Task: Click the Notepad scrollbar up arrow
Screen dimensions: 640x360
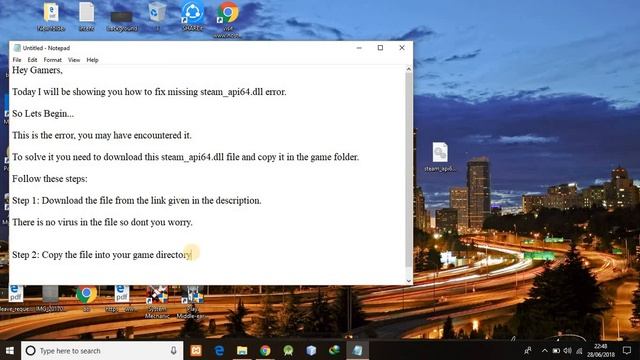Action: tap(409, 69)
